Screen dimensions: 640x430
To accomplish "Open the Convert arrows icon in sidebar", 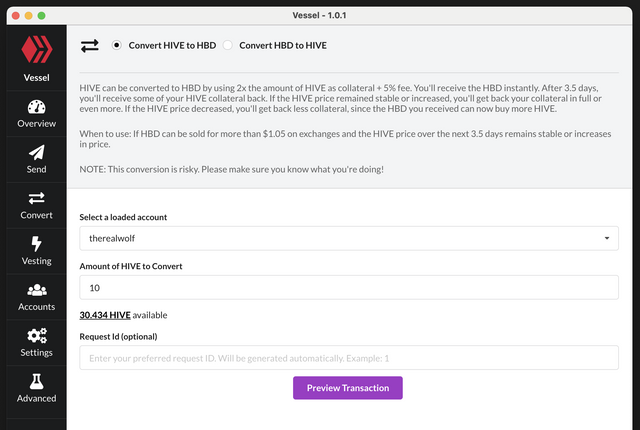I will tap(37, 198).
